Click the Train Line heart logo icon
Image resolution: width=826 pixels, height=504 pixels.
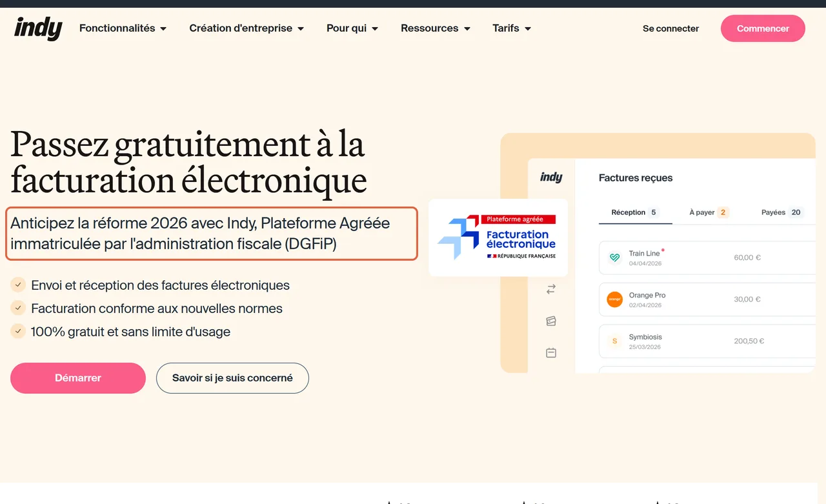tap(614, 257)
